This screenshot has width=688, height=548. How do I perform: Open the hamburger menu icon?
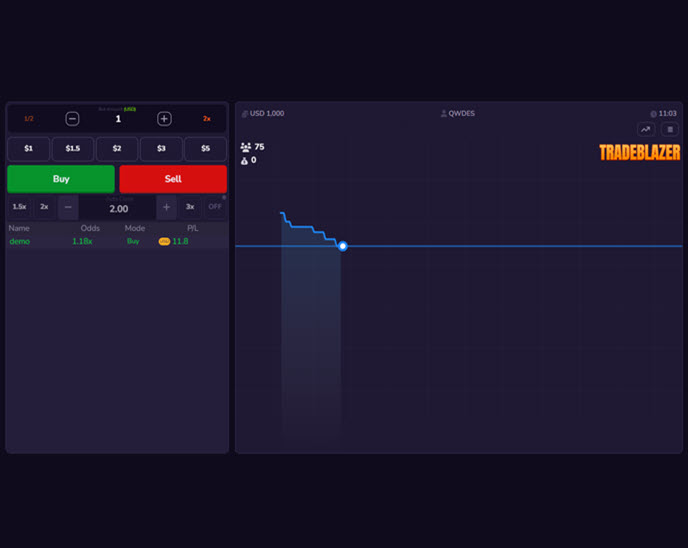pos(670,129)
